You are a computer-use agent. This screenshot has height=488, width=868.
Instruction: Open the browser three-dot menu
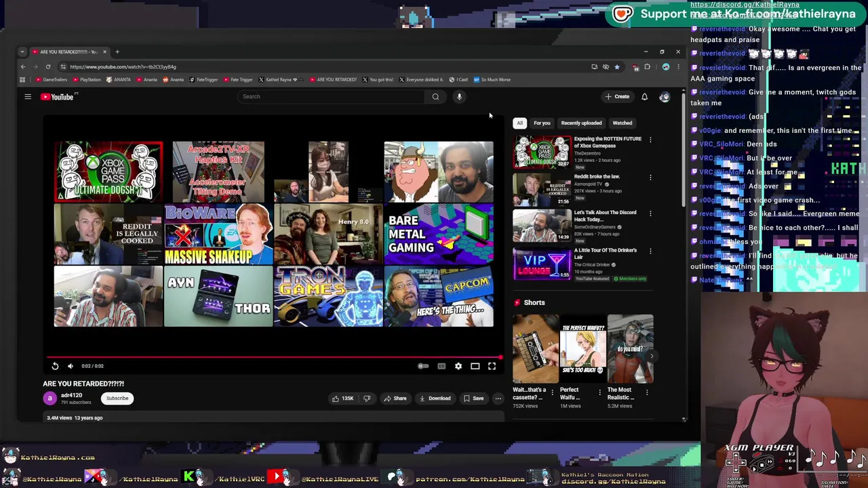pos(678,66)
